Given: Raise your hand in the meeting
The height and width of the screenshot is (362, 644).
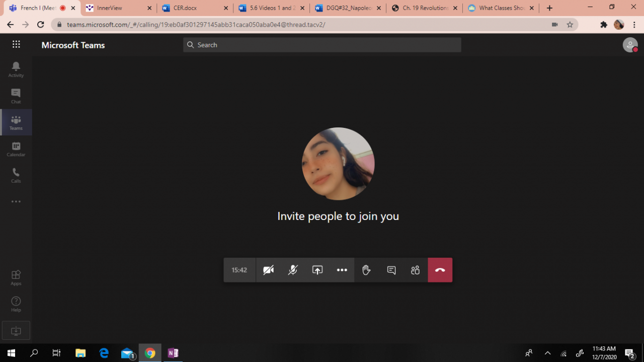Looking at the screenshot, I should pos(366,270).
